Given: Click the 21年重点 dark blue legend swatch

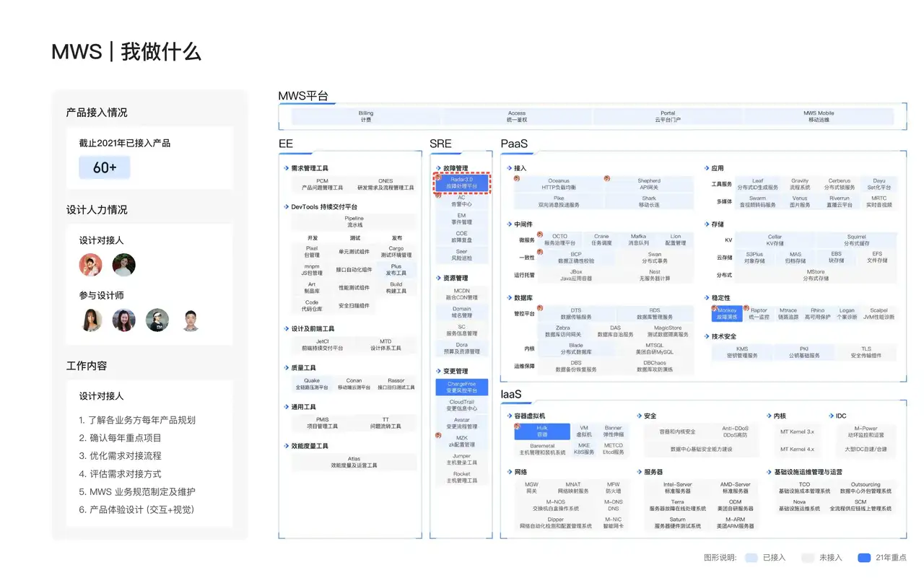Looking at the screenshot, I should pos(863,558).
